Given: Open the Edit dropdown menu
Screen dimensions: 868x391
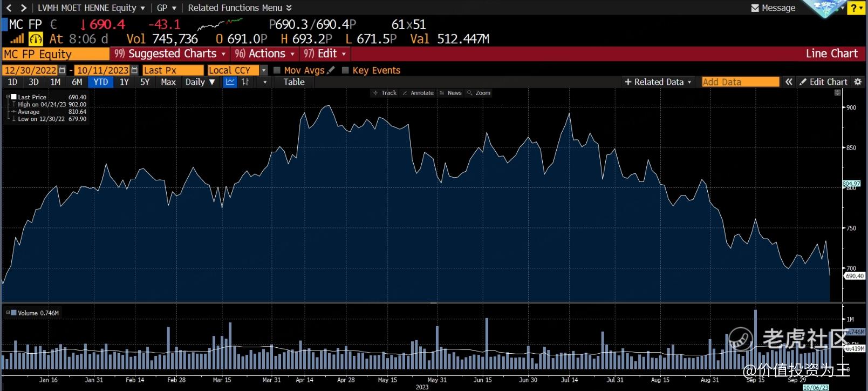Looking at the screenshot, I should (x=325, y=53).
